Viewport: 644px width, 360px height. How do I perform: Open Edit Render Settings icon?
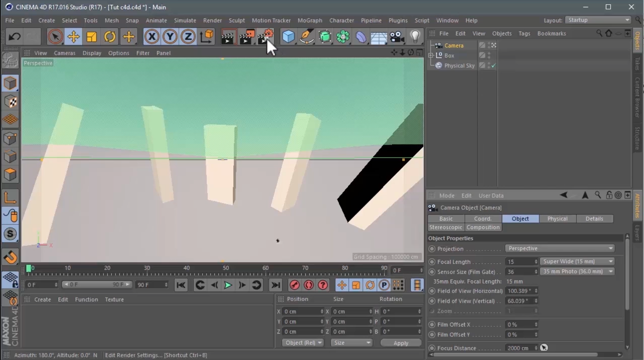coord(266,36)
